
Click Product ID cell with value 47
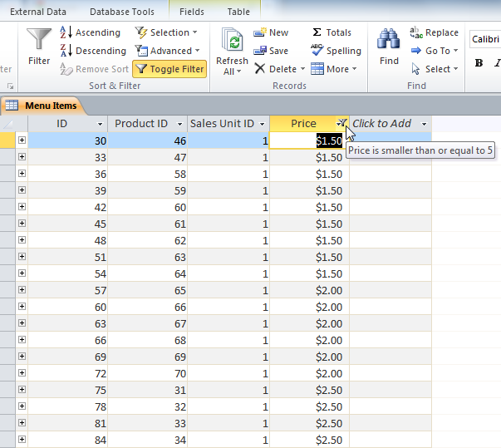point(148,157)
